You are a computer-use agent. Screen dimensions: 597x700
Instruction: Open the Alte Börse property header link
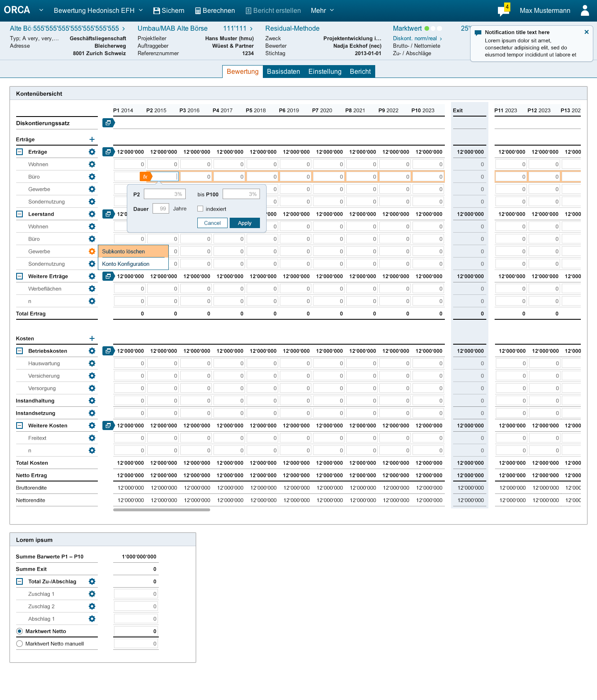pos(67,28)
